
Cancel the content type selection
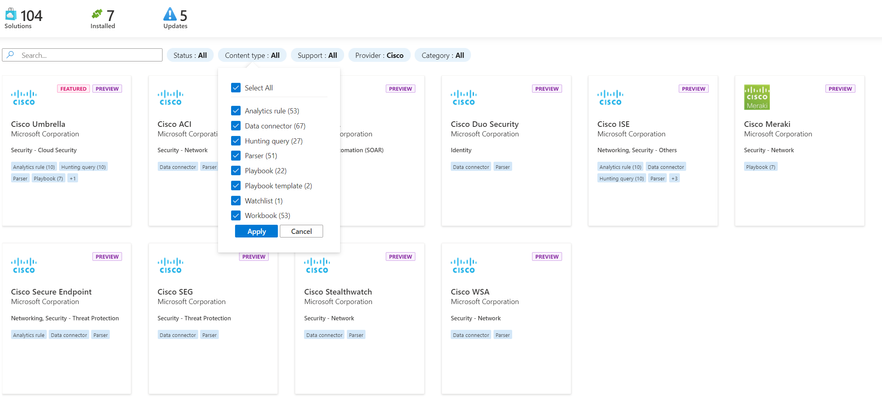coord(302,231)
